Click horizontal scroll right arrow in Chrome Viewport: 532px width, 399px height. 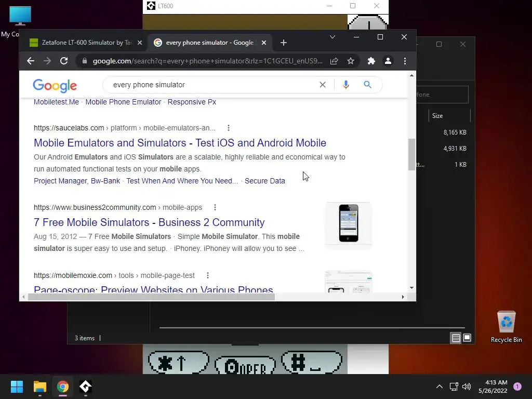403,297
